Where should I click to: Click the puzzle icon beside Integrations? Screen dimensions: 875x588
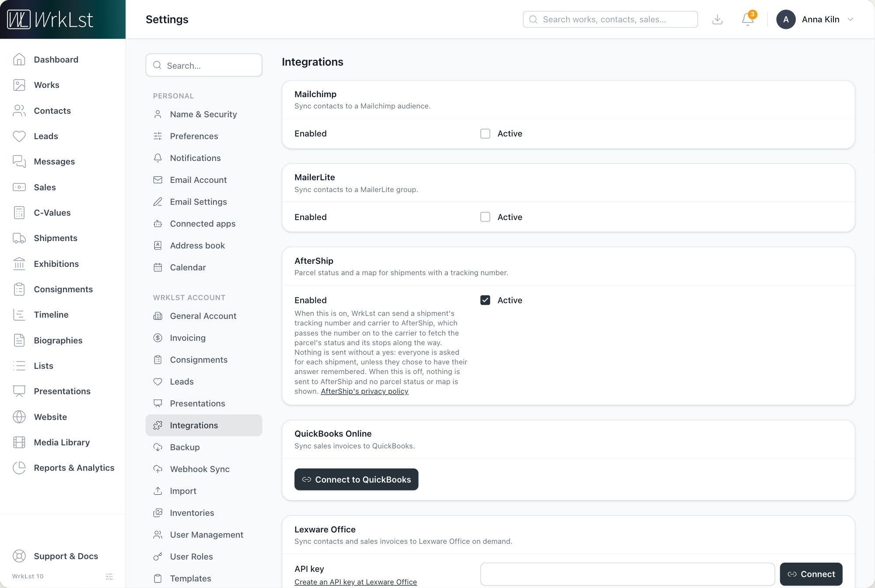158,425
